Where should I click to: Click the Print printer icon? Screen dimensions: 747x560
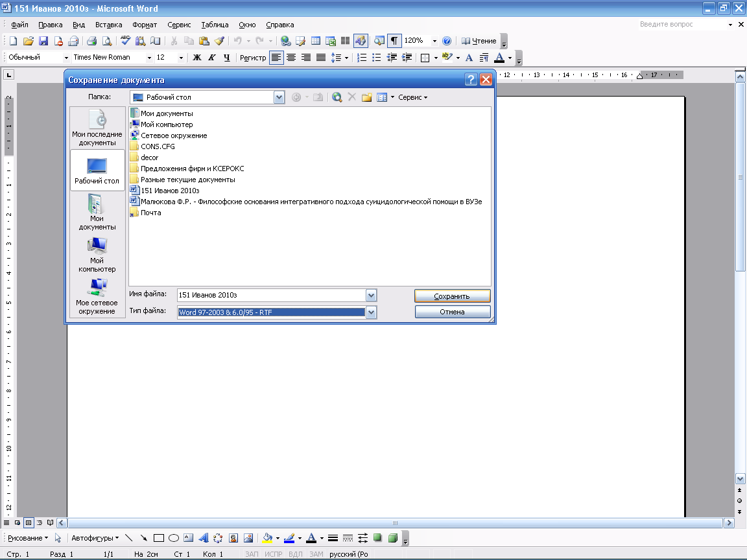pyautogui.click(x=92, y=41)
